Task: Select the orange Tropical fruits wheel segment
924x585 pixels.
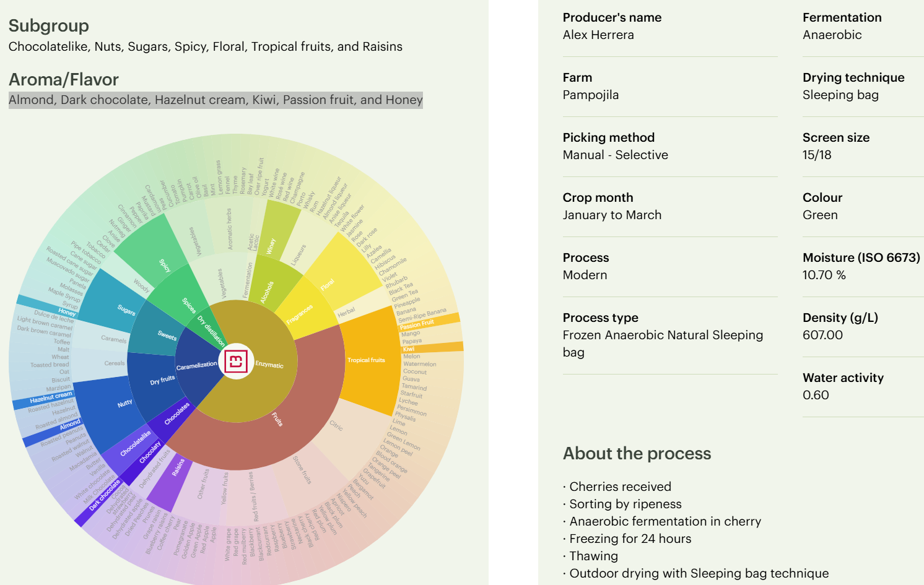Action: point(366,360)
